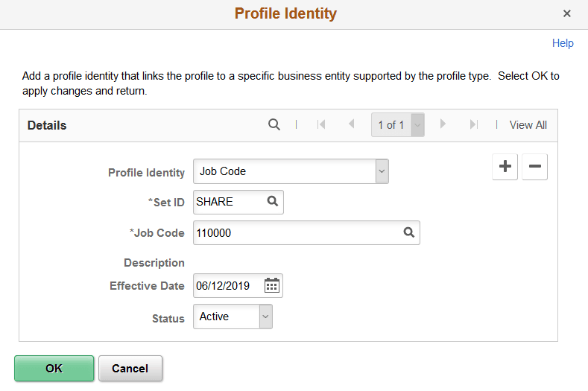Click the OK button
This screenshot has width=588, height=391.
(54, 368)
